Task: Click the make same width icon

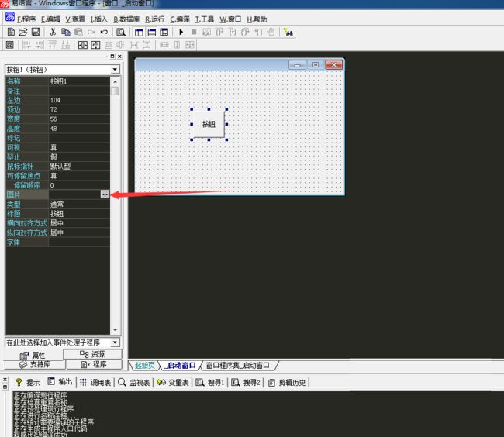Action: 164,45
